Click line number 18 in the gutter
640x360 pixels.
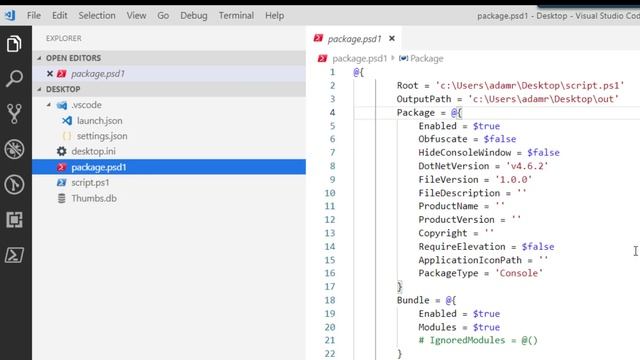(330, 300)
